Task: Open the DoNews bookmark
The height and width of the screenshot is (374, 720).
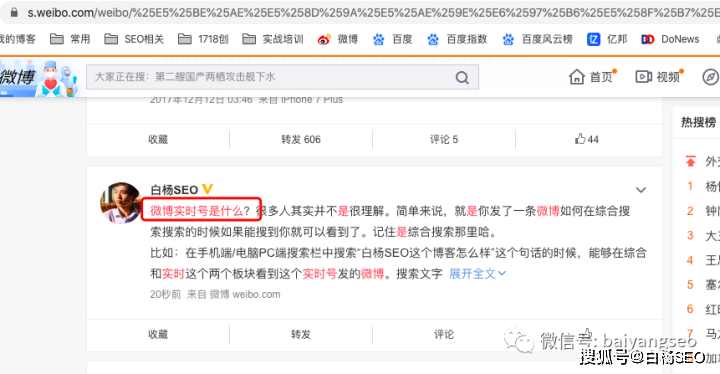Action: (670, 40)
